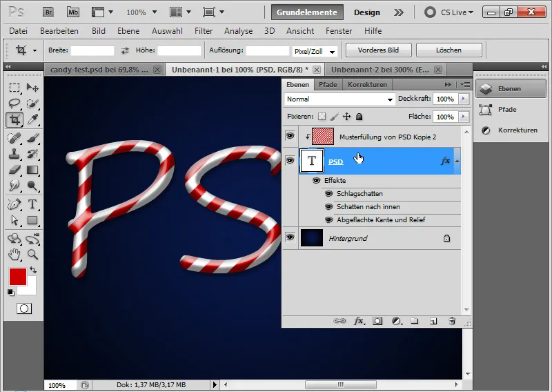Click the link layers icon
Image resolution: width=552 pixels, height=392 pixels.
(339, 321)
